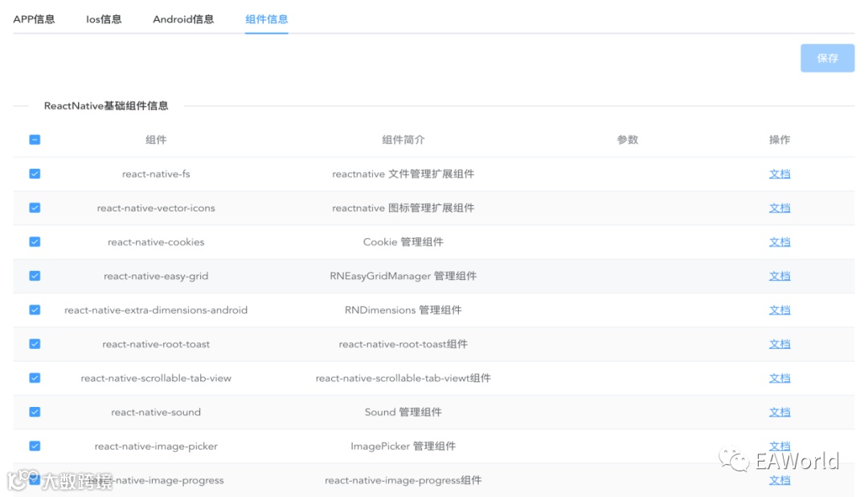This screenshot has width=868, height=497.
Task: Click description RNEasyGridManager 管理组件
Action: pos(403,276)
